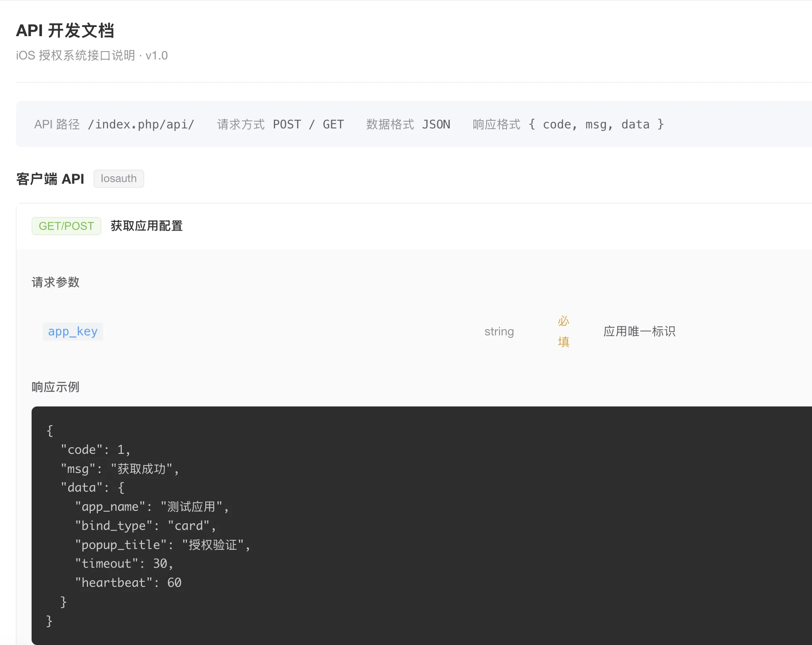Click the 应用唯一标识 description text
Image resolution: width=812 pixels, height=645 pixels.
click(640, 331)
